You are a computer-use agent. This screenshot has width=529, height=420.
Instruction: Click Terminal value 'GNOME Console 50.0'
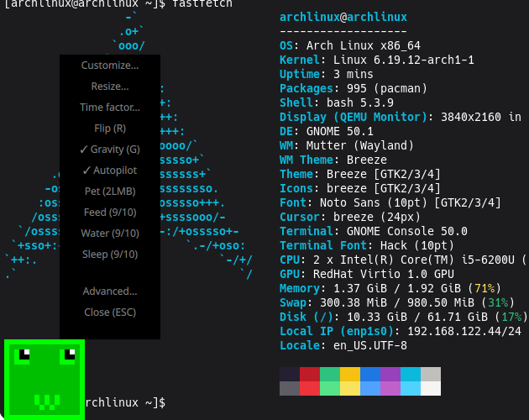pos(407,231)
